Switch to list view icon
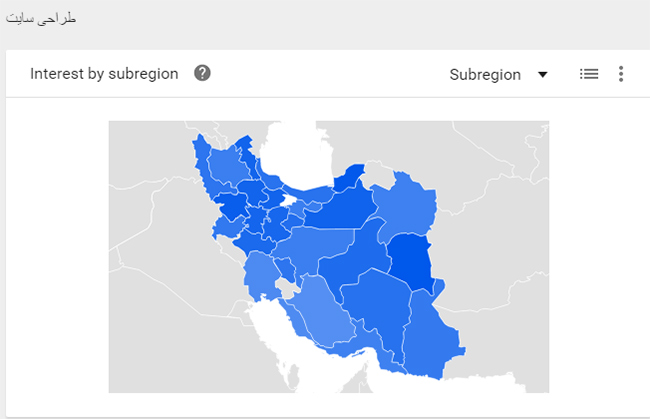The image size is (650, 419). pyautogui.click(x=589, y=74)
